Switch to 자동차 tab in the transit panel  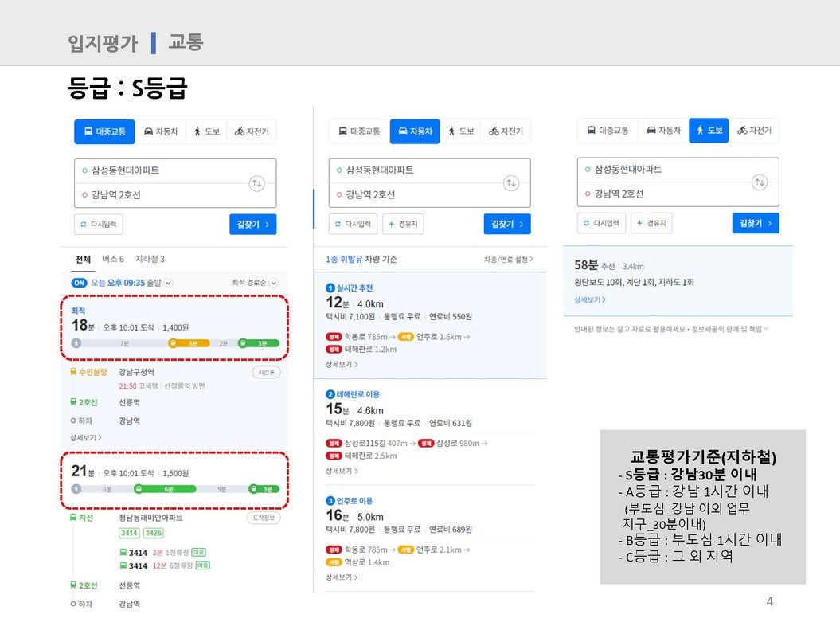click(161, 131)
